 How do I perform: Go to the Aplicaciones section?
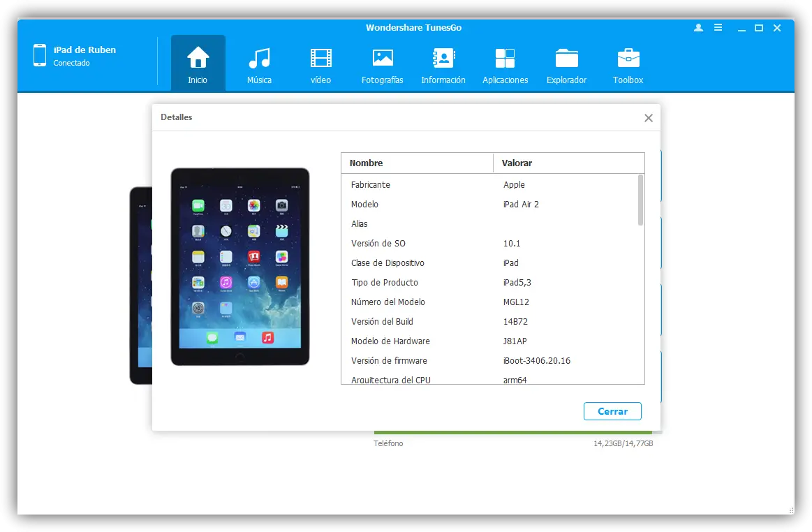tap(505, 64)
